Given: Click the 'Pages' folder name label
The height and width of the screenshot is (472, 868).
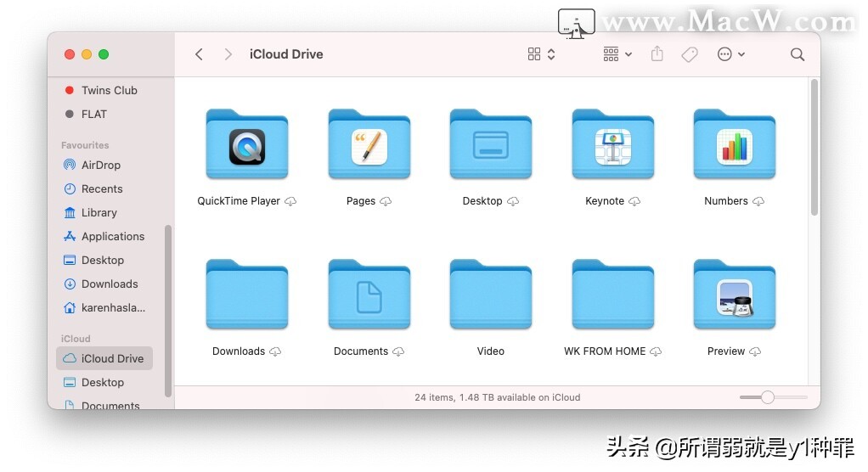Looking at the screenshot, I should click(x=361, y=201).
